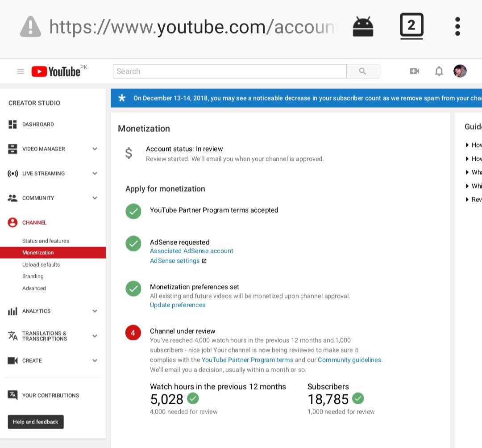Click inside the YouTube Search field
The height and width of the screenshot is (448, 482).
coord(230,71)
